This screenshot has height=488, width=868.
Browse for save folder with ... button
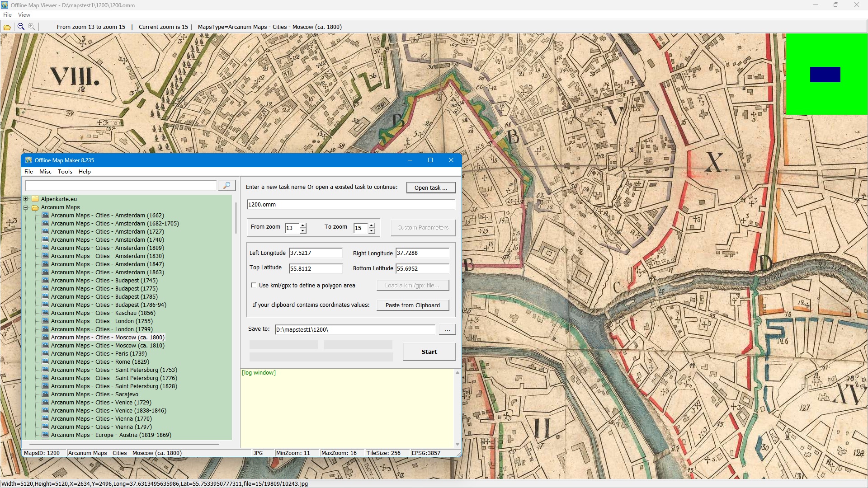point(447,330)
